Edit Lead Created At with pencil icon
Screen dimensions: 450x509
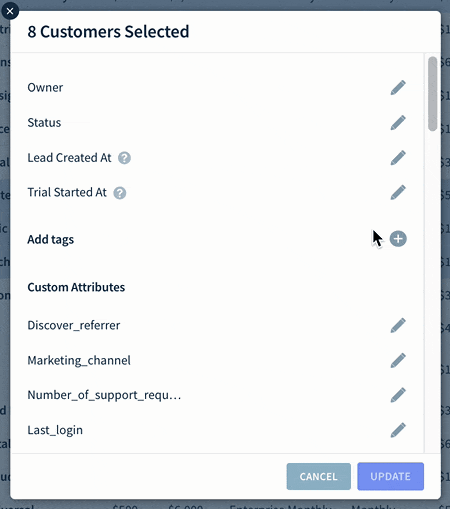click(398, 158)
